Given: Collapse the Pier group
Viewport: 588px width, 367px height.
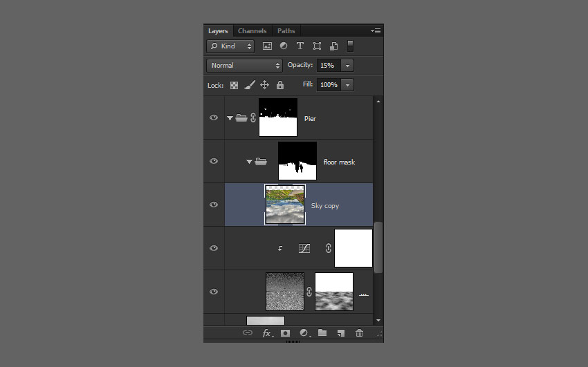Looking at the screenshot, I should click(230, 118).
